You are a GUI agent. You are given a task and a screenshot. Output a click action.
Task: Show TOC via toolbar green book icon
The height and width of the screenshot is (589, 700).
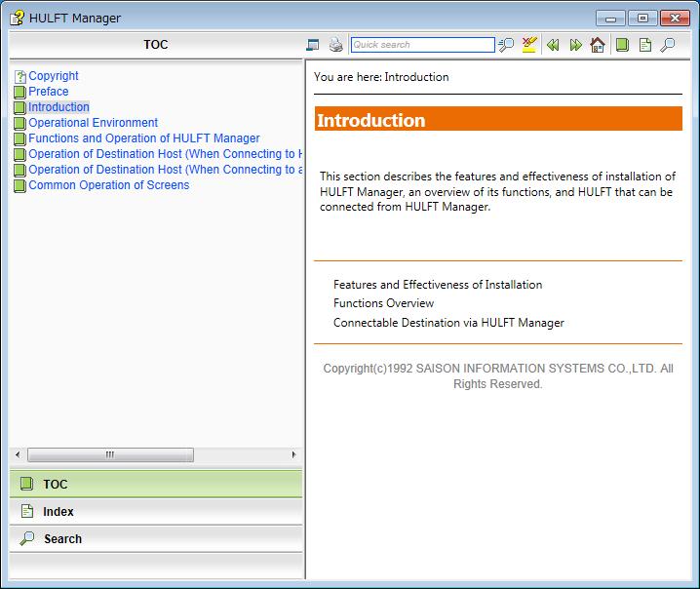point(622,45)
